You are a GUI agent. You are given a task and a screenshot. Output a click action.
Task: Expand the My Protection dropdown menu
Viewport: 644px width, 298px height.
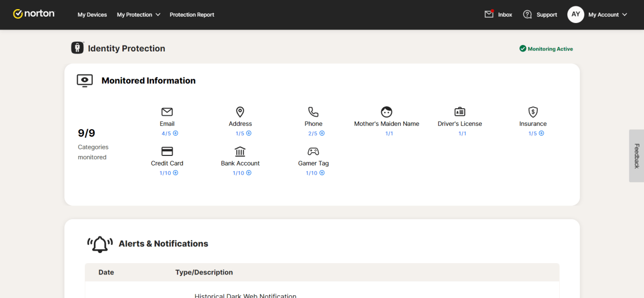click(x=138, y=14)
